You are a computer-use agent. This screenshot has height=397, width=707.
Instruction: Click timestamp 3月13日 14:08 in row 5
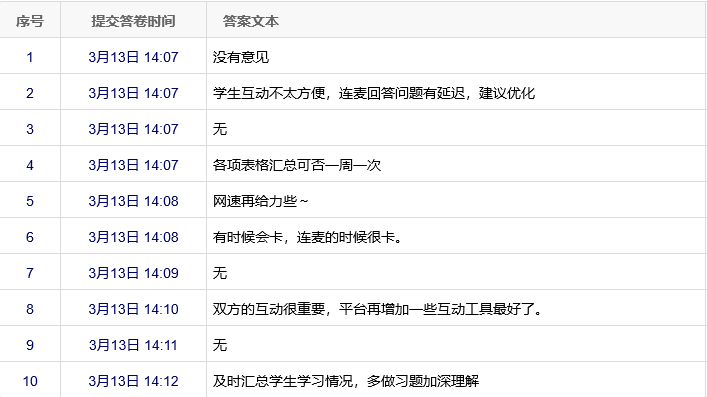133,201
